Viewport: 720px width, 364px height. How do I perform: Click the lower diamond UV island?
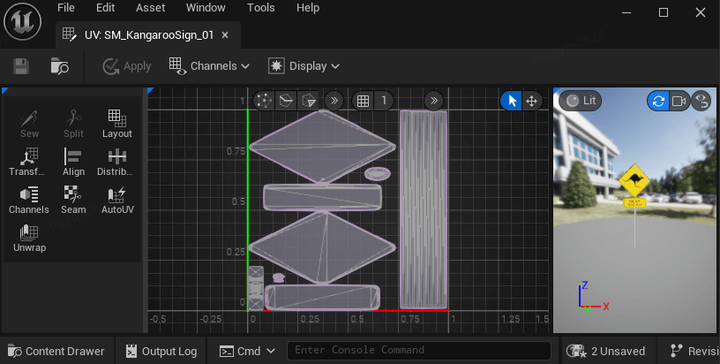[322, 248]
